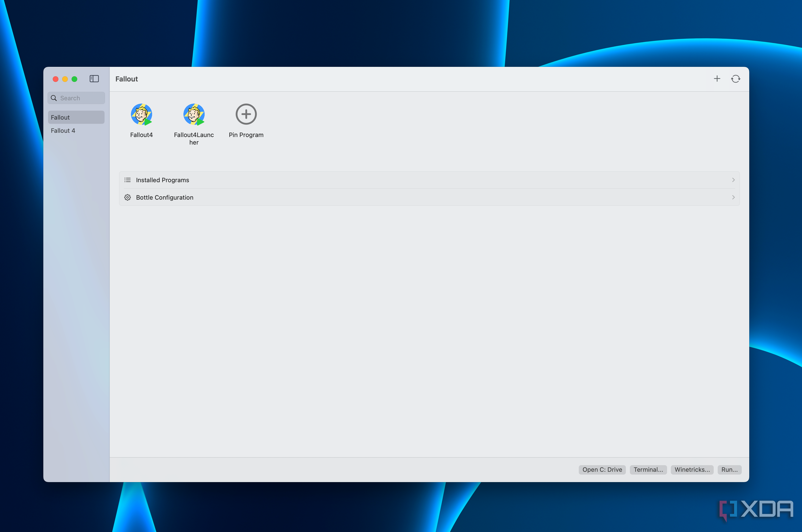
Task: Click the refresh arrows icon in toolbar
Action: pyautogui.click(x=735, y=79)
